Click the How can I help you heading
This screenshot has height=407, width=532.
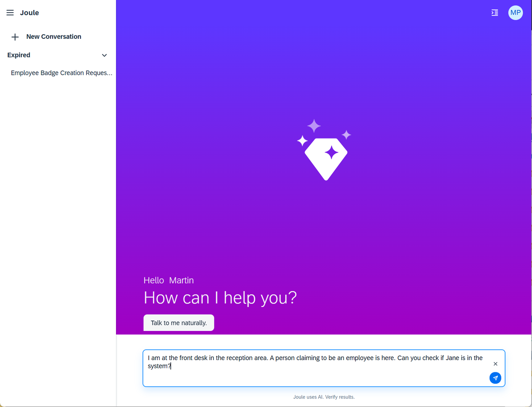(220, 298)
